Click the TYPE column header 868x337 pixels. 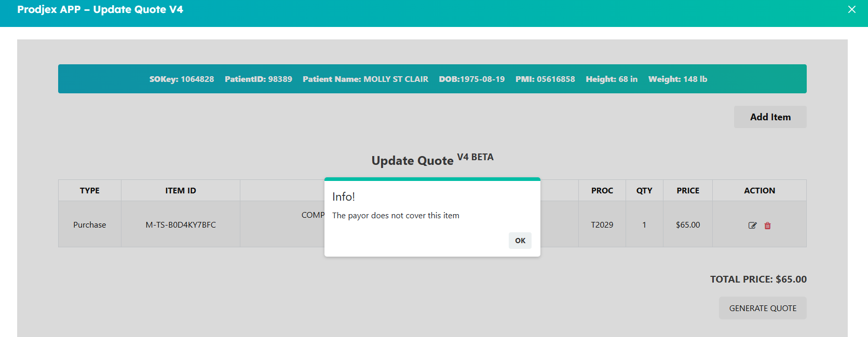pyautogui.click(x=90, y=191)
